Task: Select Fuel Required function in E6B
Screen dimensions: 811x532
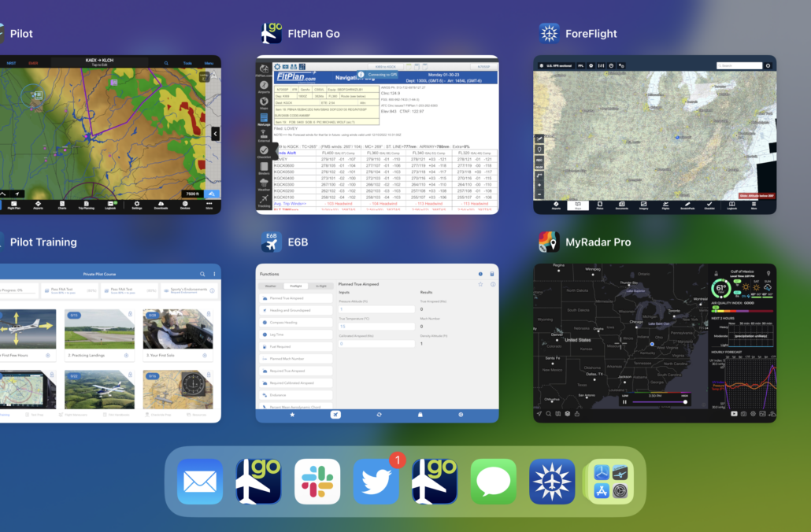Action: [296, 346]
